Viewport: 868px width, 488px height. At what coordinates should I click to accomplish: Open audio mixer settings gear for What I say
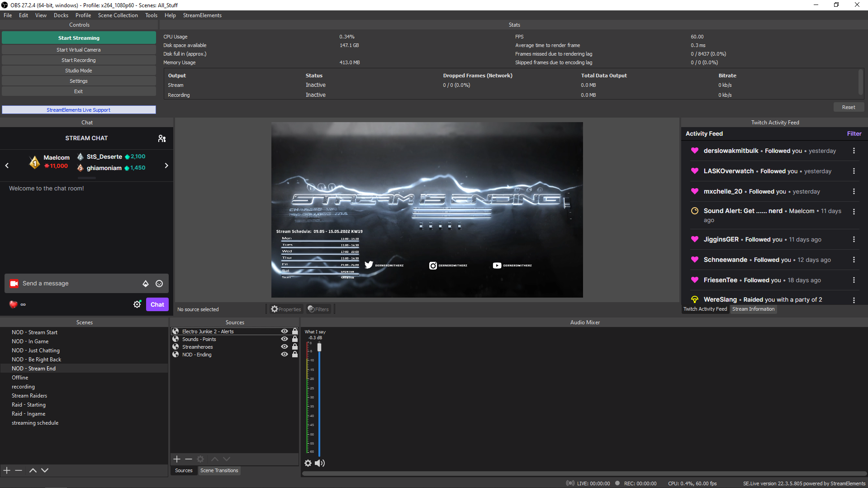pyautogui.click(x=308, y=463)
